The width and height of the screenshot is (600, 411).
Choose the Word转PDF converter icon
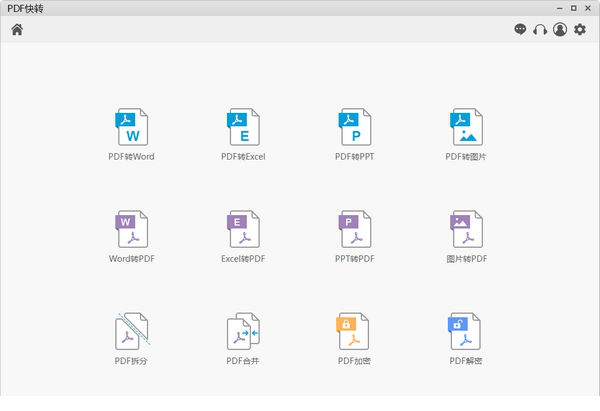pos(132,229)
